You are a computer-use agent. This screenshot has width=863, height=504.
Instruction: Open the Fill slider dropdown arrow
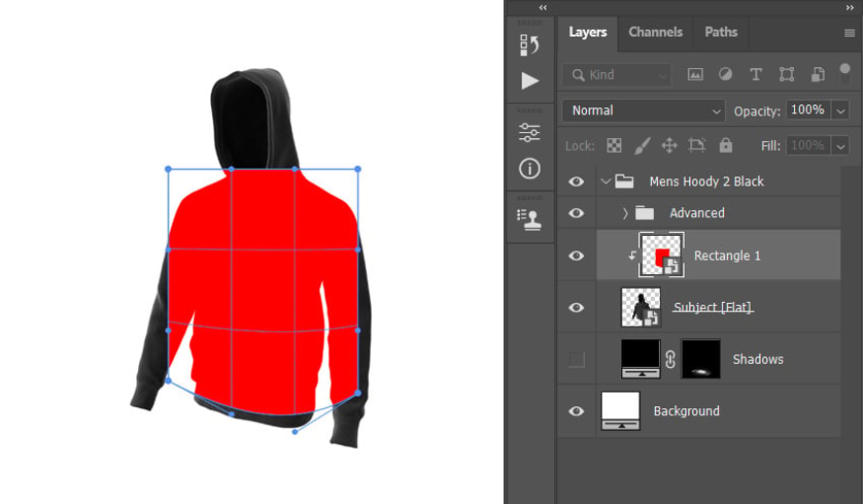point(840,146)
